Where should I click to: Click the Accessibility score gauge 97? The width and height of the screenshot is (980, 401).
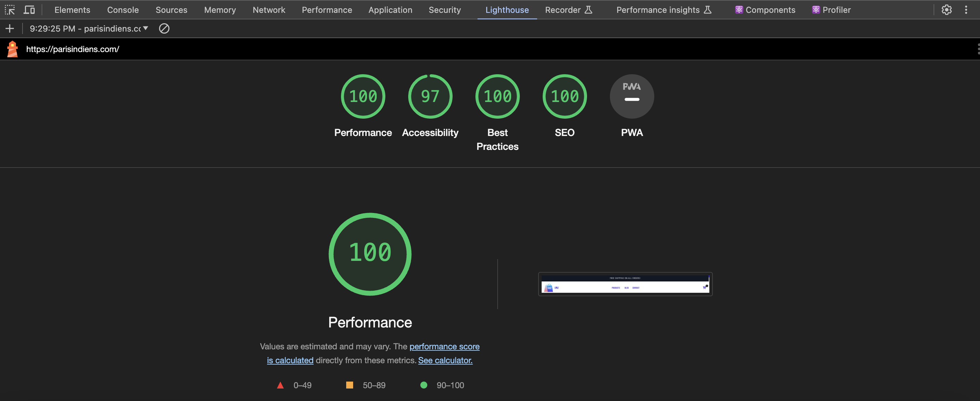pyautogui.click(x=430, y=96)
